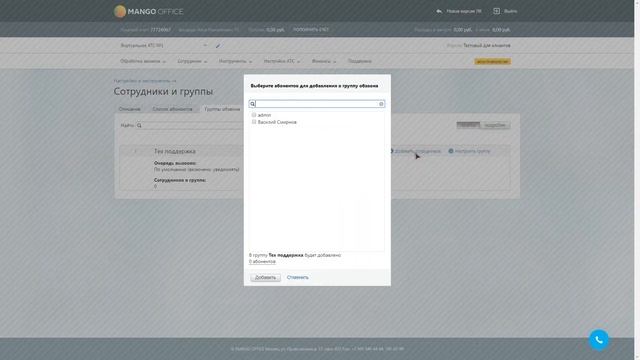The image size is (640, 360).
Task: Switch to the Список абонентов tab
Action: tap(172, 109)
